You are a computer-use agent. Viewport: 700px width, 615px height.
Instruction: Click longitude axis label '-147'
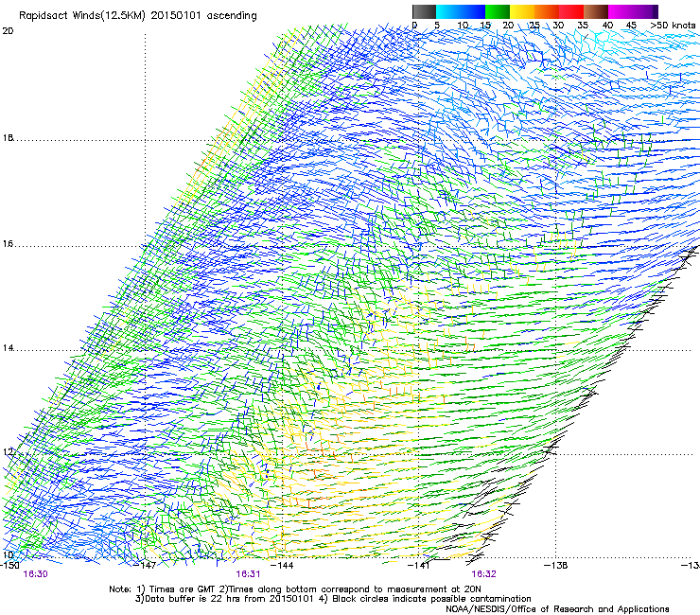click(146, 566)
